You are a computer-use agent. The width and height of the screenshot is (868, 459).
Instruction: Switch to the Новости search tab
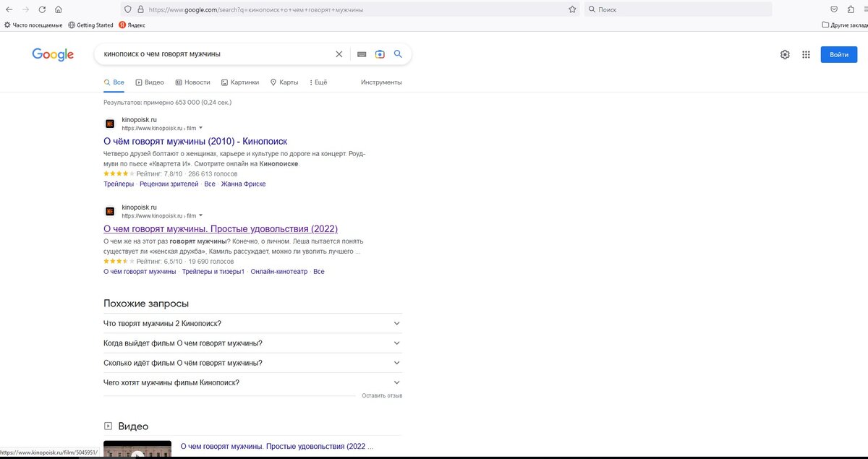pyautogui.click(x=192, y=82)
